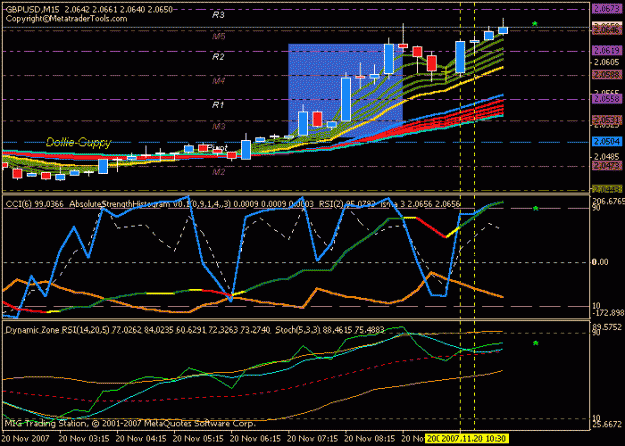Click the 2.0485 price scale value
Viewport: 625px width, 446px height.
click(606, 157)
